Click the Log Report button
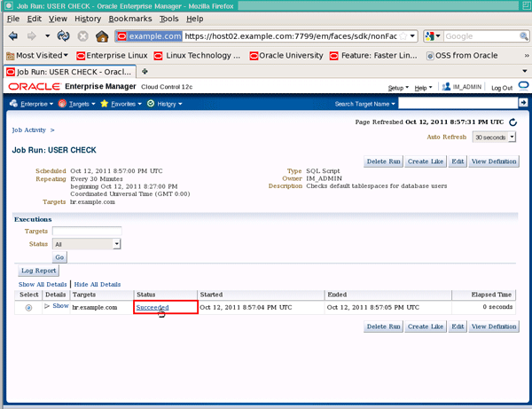 (x=38, y=271)
